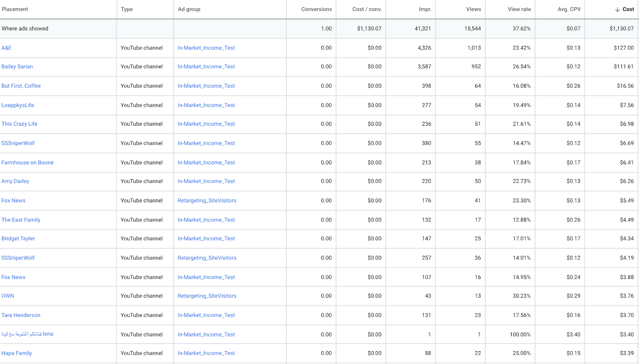Open In-Market_Income_Test ad group in A&E row
This screenshot has width=639, height=364.
(206, 48)
